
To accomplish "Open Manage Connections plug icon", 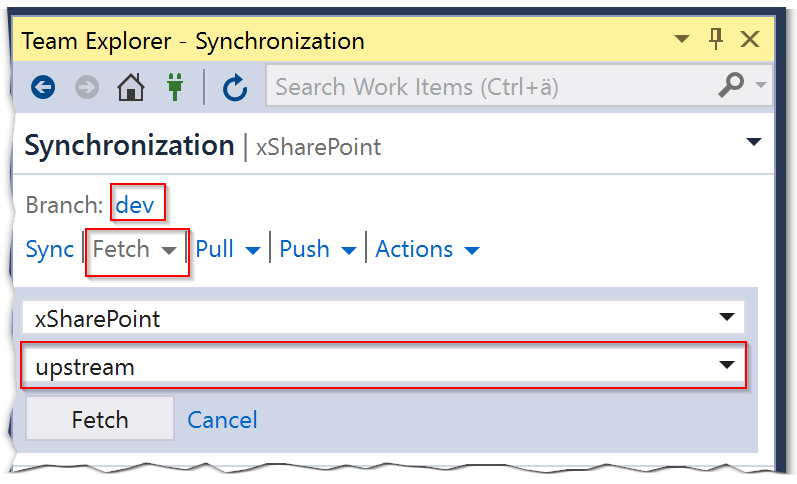I will [x=175, y=88].
